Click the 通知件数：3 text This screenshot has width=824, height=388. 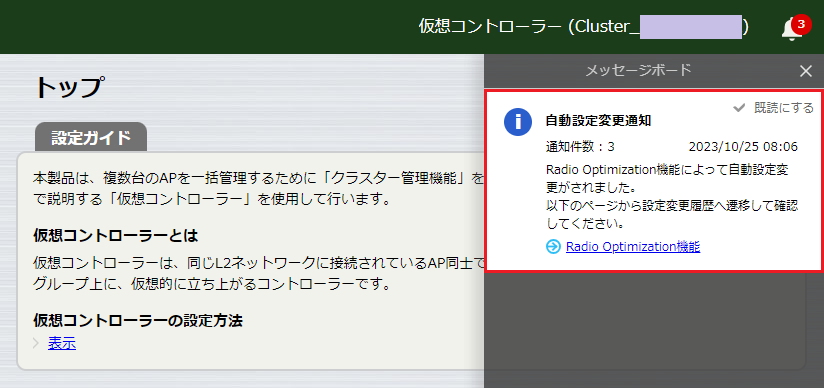click(580, 146)
